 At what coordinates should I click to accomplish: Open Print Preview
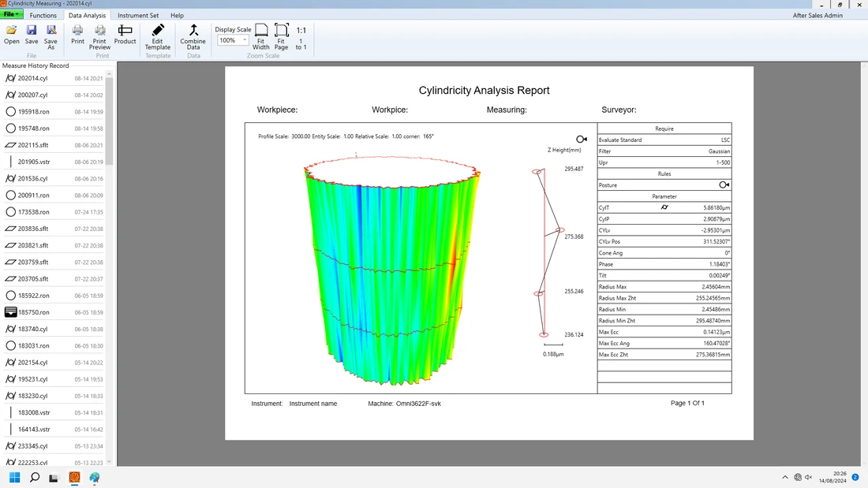(99, 37)
